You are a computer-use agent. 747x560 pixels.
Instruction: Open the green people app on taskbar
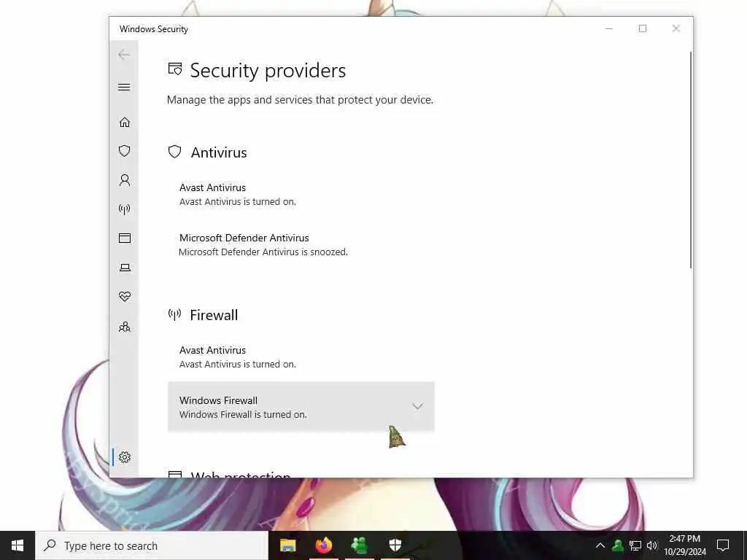click(x=359, y=545)
